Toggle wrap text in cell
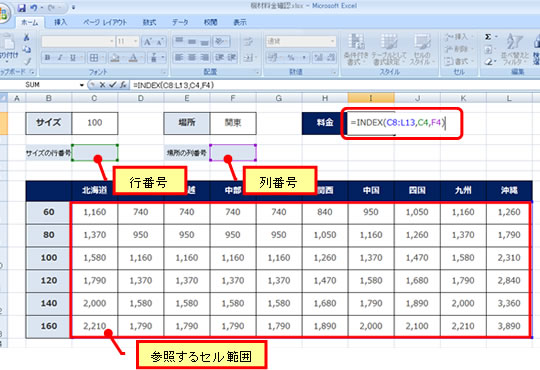Viewport: 540px width, 370px height. click(249, 42)
